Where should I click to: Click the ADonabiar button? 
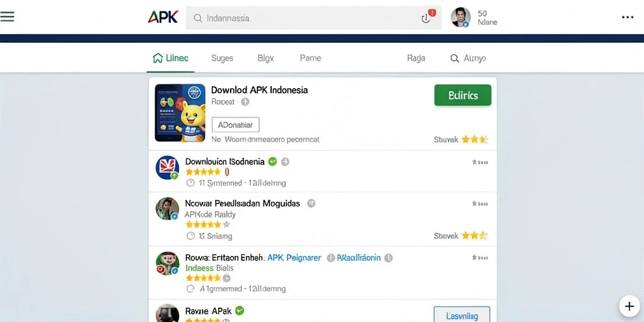pyautogui.click(x=235, y=125)
